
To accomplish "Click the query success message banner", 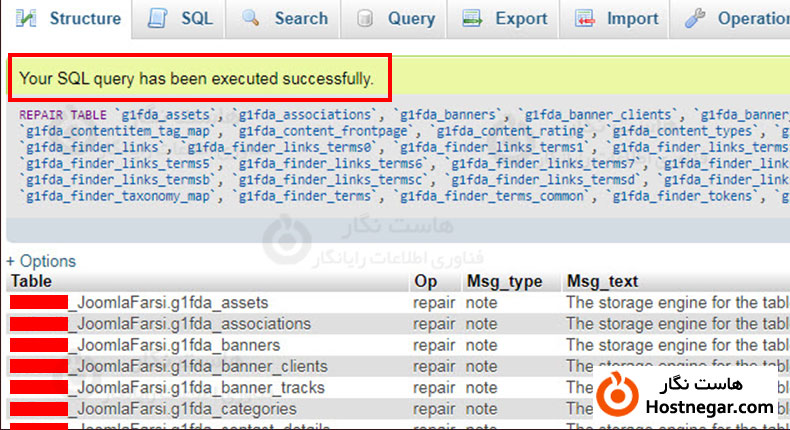I will pyautogui.click(x=199, y=77).
